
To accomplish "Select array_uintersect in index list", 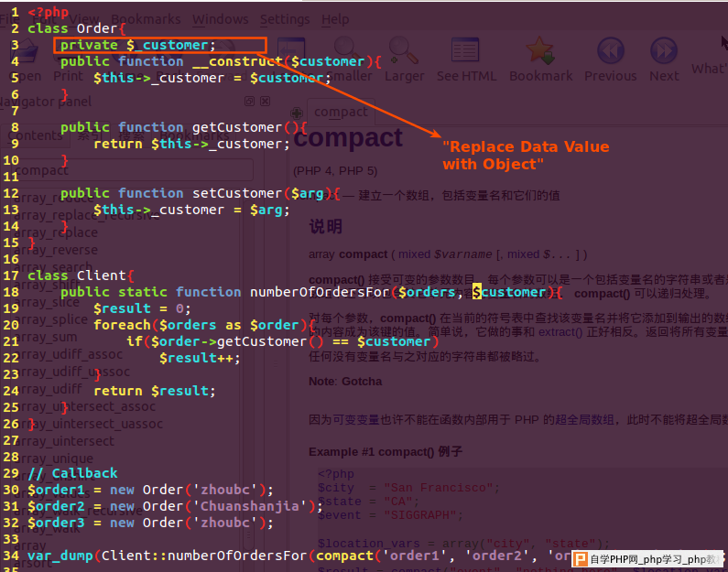I will coord(64,441).
